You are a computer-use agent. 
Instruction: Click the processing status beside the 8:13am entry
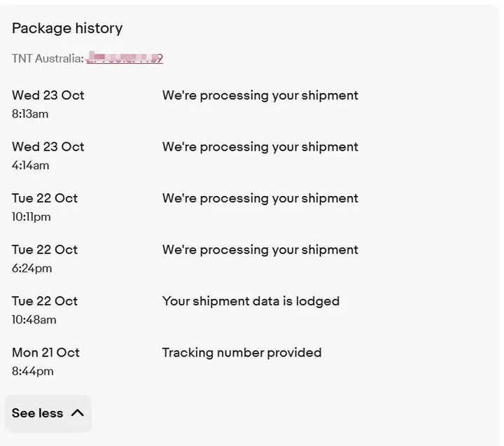pos(260,95)
